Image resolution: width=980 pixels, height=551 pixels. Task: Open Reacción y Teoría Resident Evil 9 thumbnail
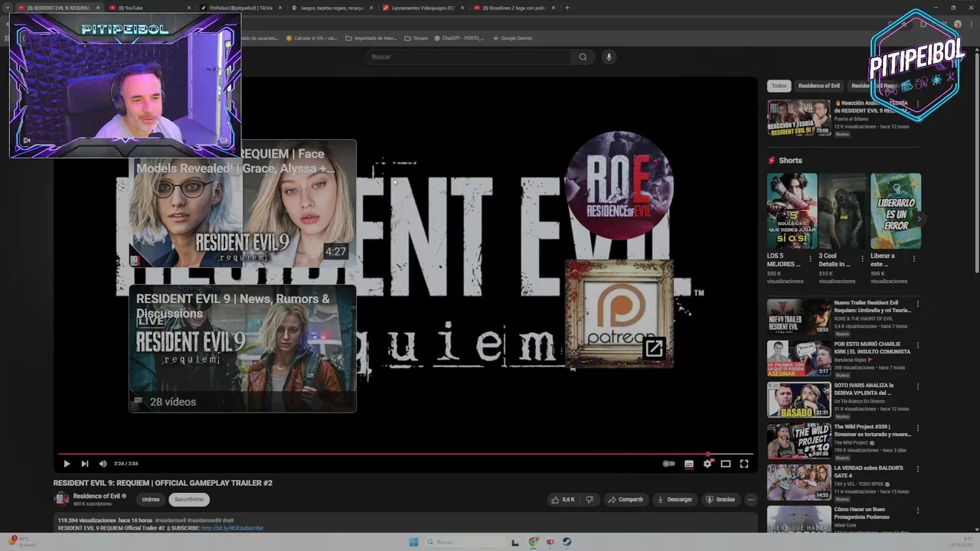(799, 117)
